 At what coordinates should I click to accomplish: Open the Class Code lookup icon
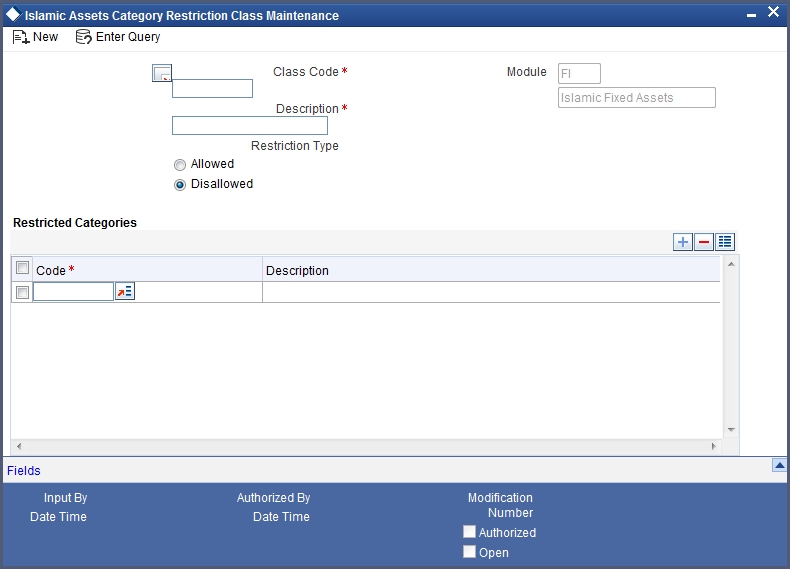pos(162,73)
